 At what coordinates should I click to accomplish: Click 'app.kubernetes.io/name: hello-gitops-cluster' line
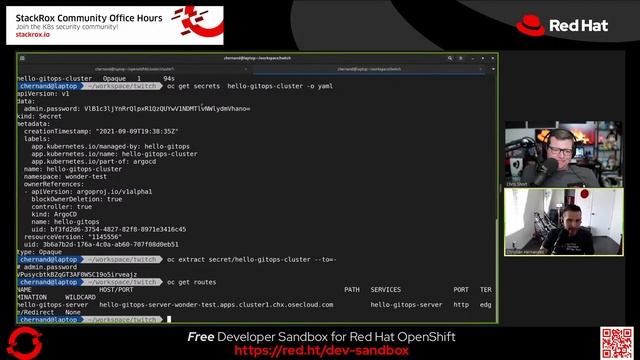click(x=114, y=154)
